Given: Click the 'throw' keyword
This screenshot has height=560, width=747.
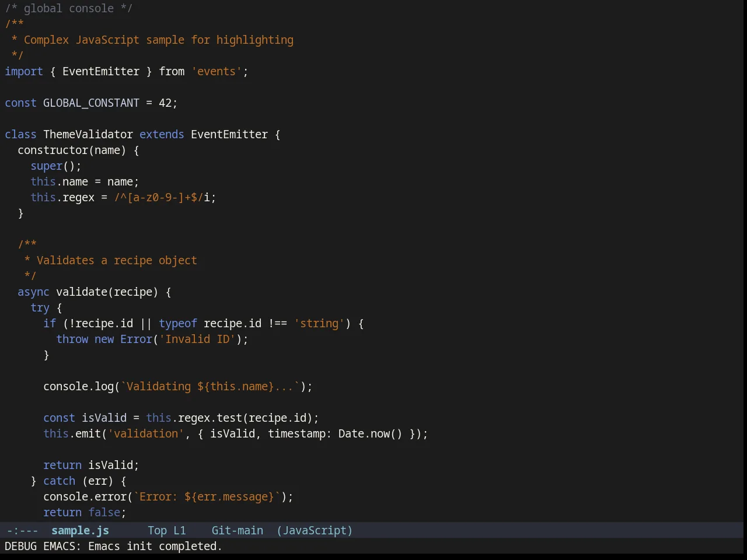Looking at the screenshot, I should [x=72, y=339].
